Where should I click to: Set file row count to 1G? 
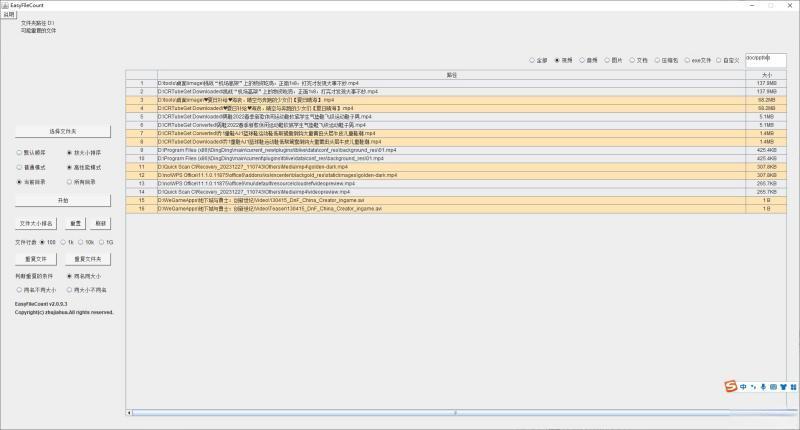coord(106,242)
